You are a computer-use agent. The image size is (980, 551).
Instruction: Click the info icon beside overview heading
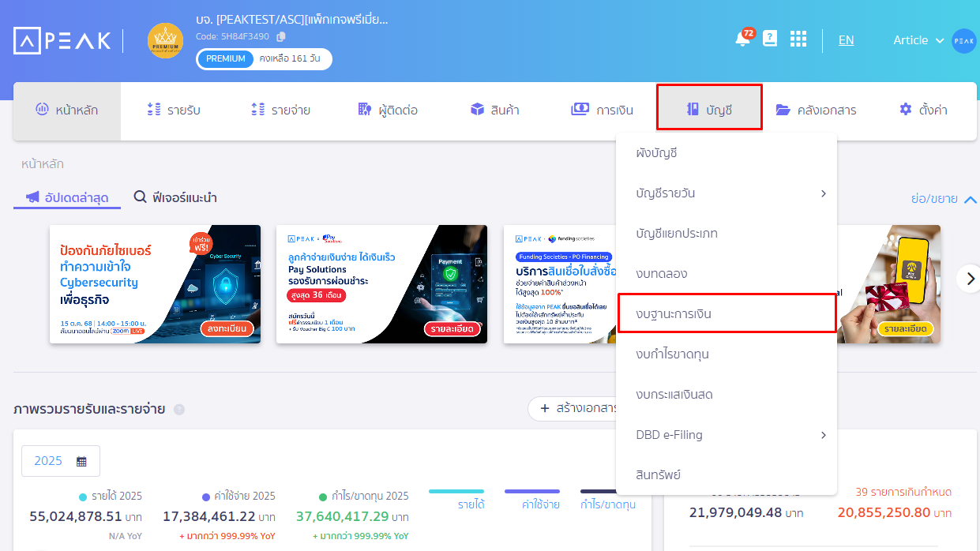[x=179, y=409]
